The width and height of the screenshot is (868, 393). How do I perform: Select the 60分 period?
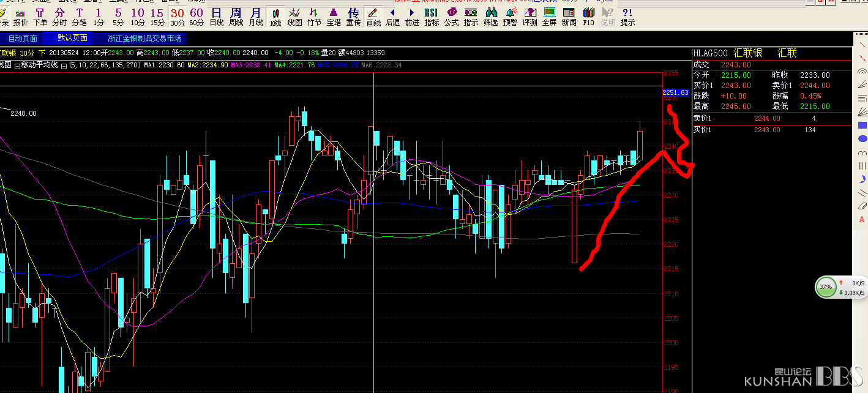click(x=196, y=17)
